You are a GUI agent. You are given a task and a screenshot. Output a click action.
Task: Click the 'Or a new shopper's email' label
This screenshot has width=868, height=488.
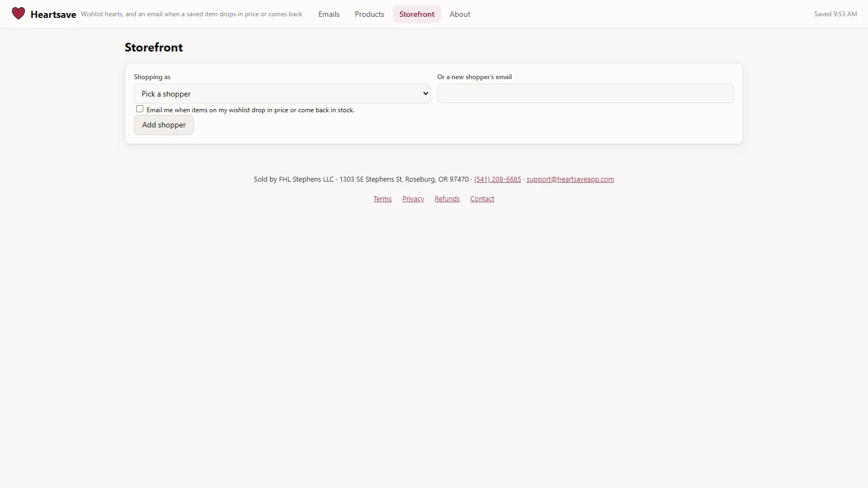click(475, 77)
